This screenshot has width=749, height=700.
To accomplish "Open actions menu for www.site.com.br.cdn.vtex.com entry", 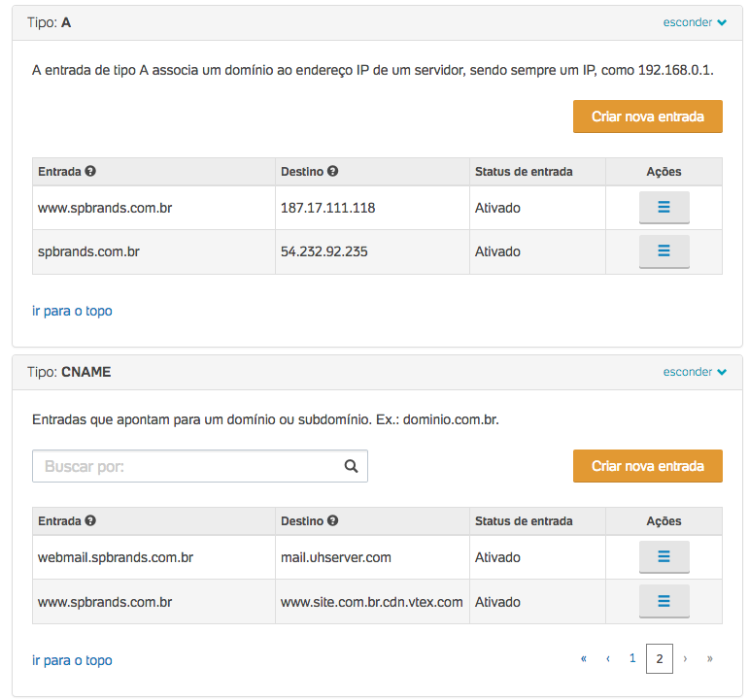I will point(664,602).
